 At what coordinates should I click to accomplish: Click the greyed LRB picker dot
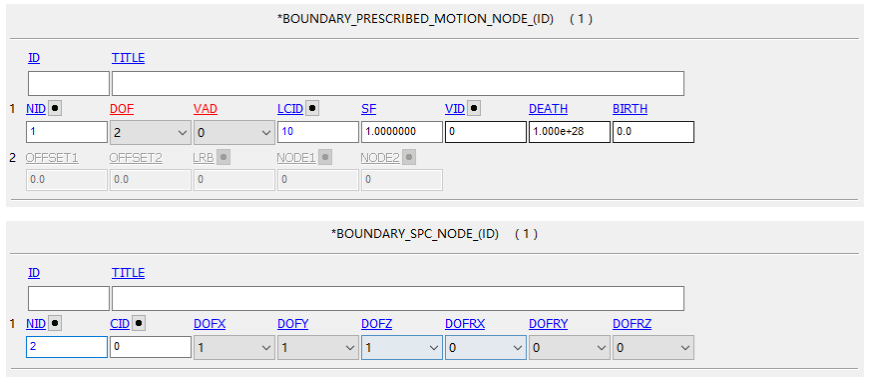223,158
